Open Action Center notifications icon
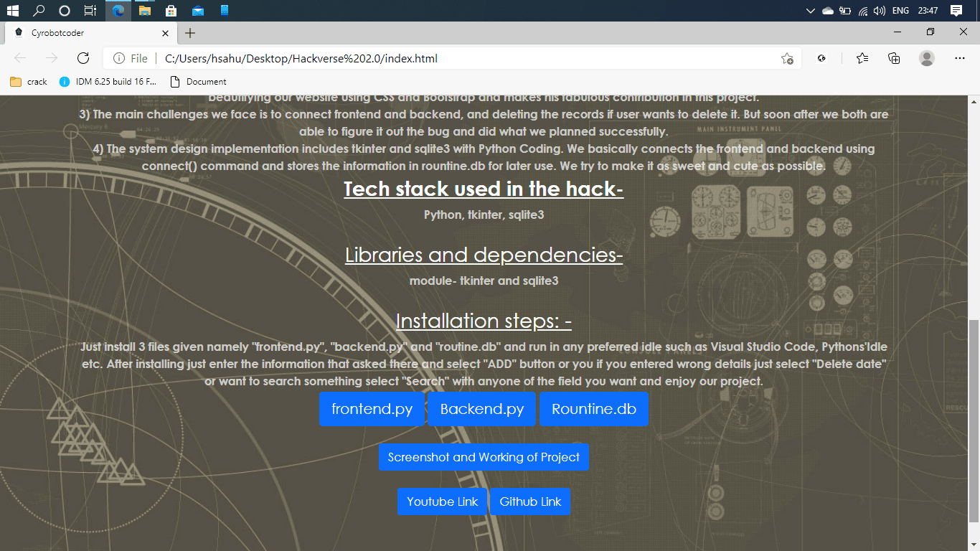Viewport: 980px width, 551px height. tap(956, 11)
